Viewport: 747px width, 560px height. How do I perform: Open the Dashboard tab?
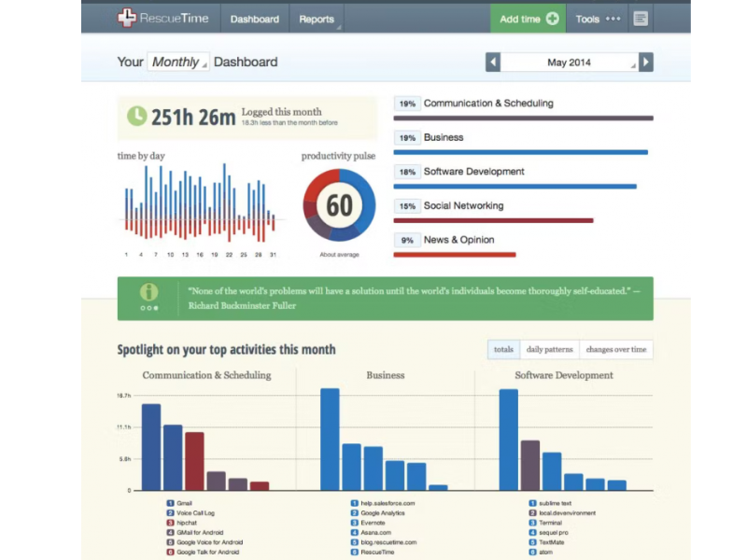click(254, 19)
